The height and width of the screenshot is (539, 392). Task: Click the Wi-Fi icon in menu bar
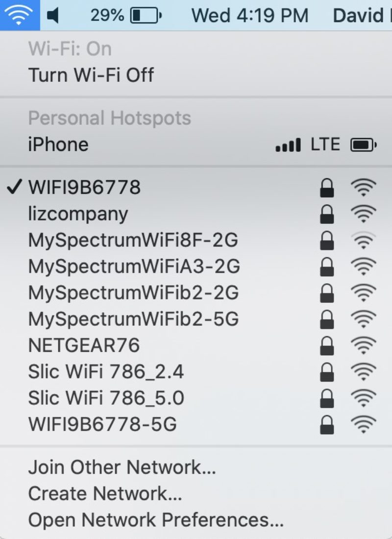tap(20, 15)
